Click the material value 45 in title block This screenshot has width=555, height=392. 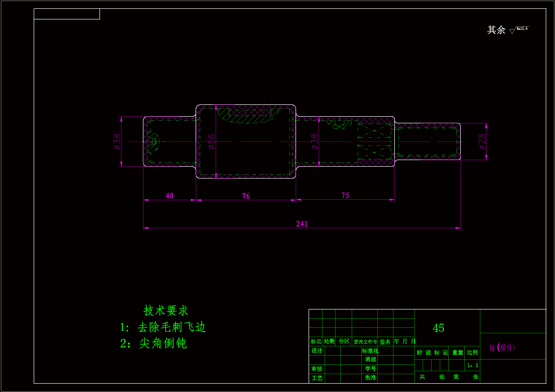click(x=438, y=328)
